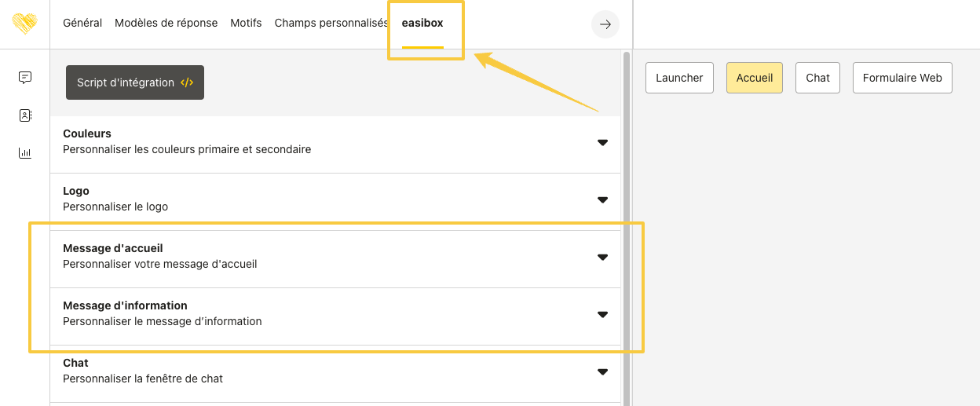Screen dimensions: 980x406
Task: Select the Champs personnalisés tab
Action: (x=331, y=23)
